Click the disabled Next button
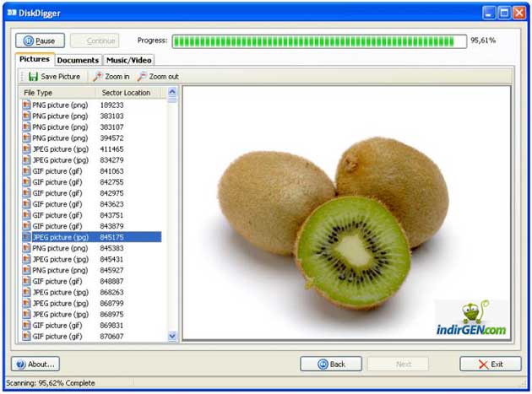 (398, 364)
